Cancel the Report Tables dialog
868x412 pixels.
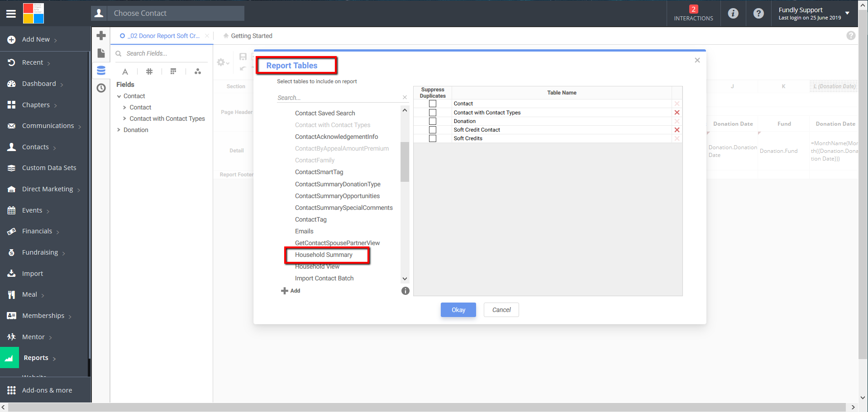tap(501, 310)
